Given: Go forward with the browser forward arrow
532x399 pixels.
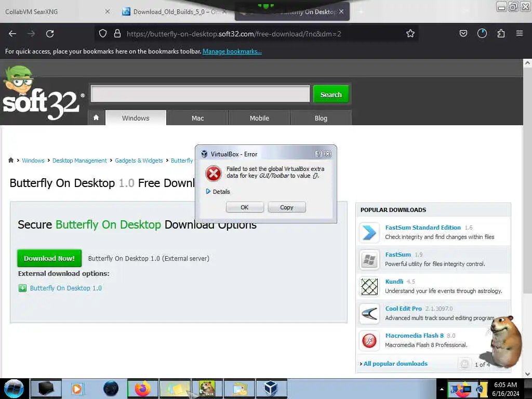Looking at the screenshot, I should tap(31, 34).
